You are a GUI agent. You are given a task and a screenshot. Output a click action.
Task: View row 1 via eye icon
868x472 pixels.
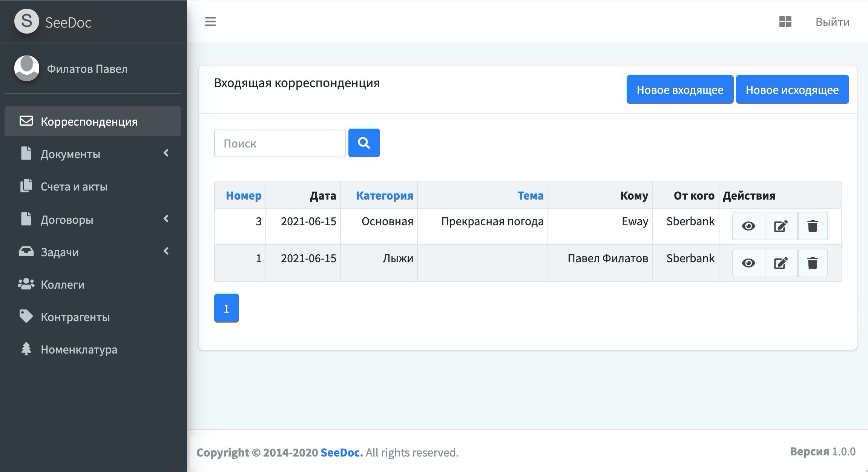click(x=748, y=263)
